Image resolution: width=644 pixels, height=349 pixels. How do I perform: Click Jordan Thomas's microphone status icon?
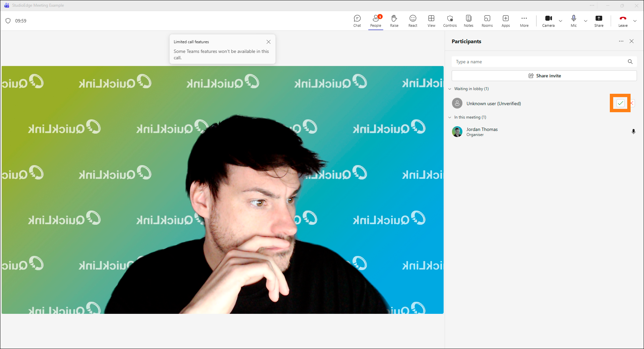click(633, 132)
